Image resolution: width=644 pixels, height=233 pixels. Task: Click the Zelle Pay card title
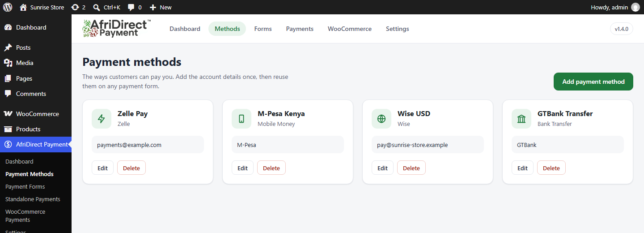132,113
